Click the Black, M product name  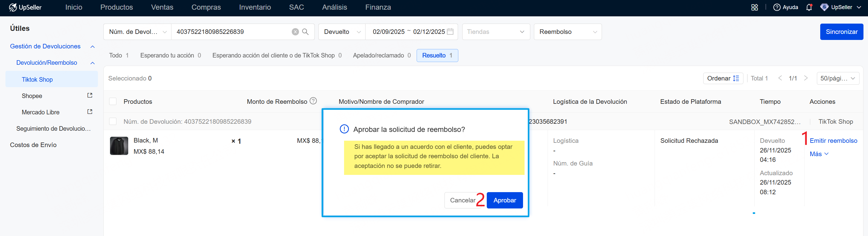145,140
